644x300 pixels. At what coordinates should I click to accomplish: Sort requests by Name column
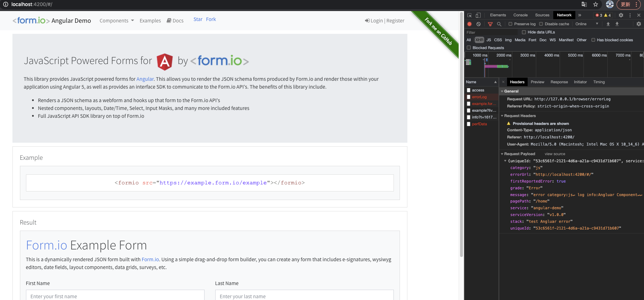click(481, 82)
